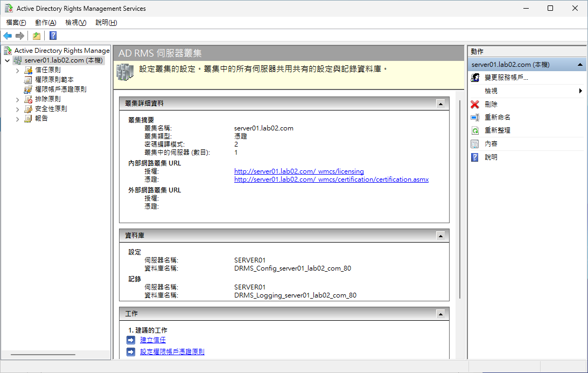Click the 安全性原則 icon in the tree
This screenshot has width=588, height=373.
(28, 109)
